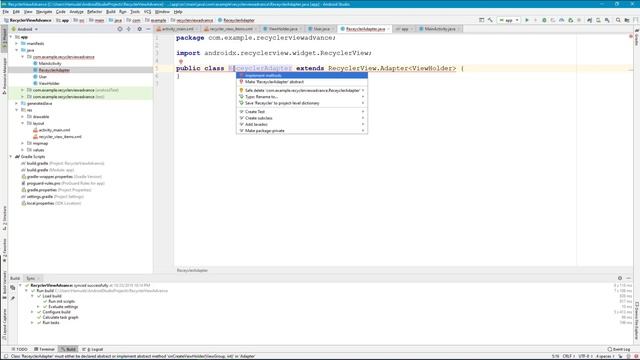This screenshot has height=360, width=640.
Task: Click the pin icon in Build panel
Action: click(13, 299)
